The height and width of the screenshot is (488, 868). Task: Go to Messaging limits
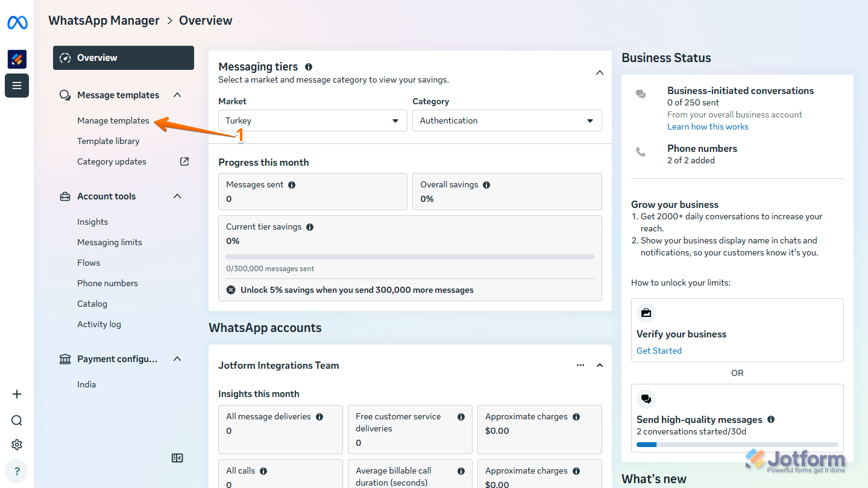(x=110, y=242)
